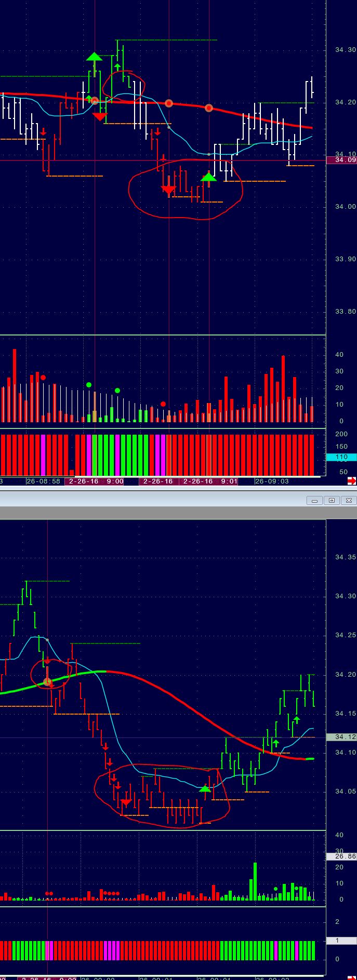Select the large green buy arrow near 34.30 in the top chart
This screenshot has width=357, height=980.
(x=94, y=57)
